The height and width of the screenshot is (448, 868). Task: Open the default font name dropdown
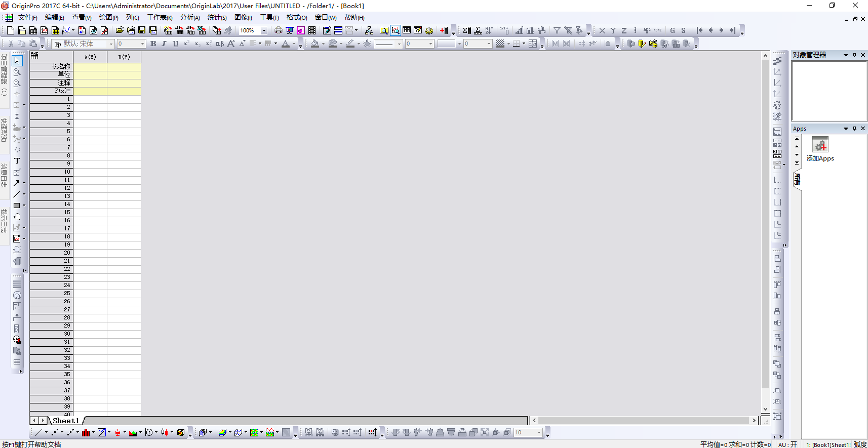point(111,44)
